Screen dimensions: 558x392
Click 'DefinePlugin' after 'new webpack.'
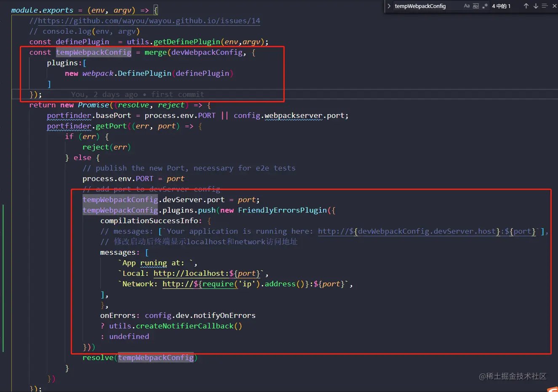(x=144, y=73)
